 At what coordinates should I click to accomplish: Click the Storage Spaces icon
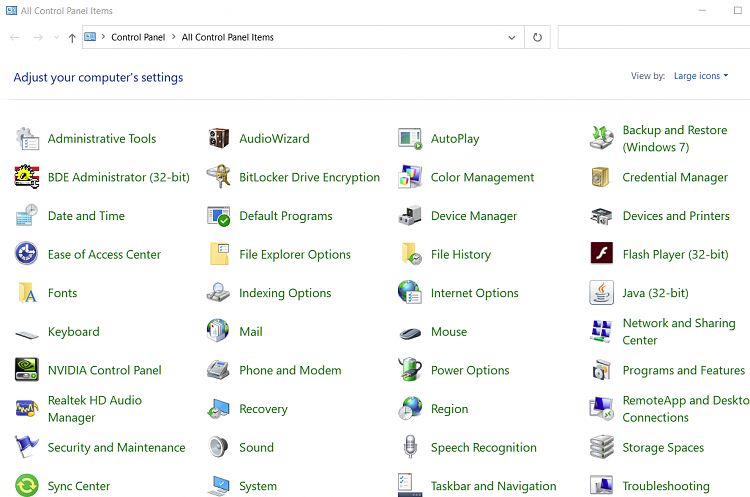pos(602,447)
